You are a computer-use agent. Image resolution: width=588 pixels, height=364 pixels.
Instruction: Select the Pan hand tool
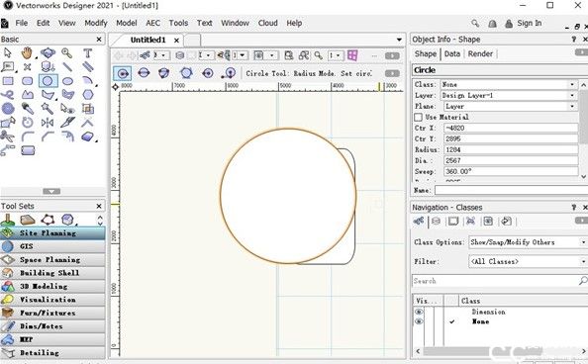pyautogui.click(x=27, y=53)
